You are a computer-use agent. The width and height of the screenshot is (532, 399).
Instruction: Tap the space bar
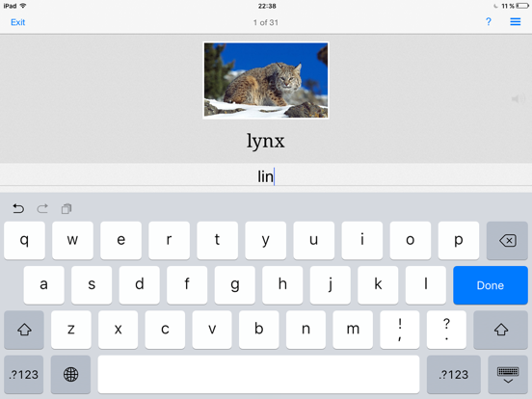258,375
